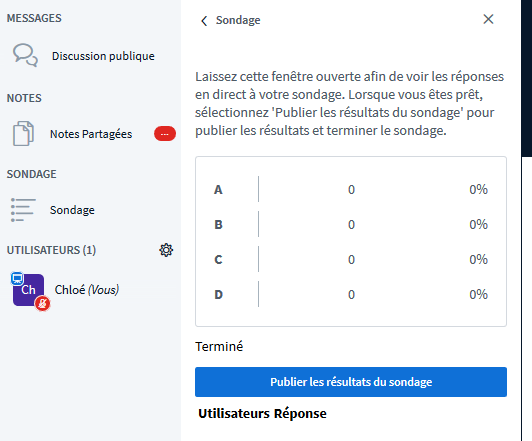The image size is (532, 441).
Task: Click the 0% value for option D
Action: 478,294
